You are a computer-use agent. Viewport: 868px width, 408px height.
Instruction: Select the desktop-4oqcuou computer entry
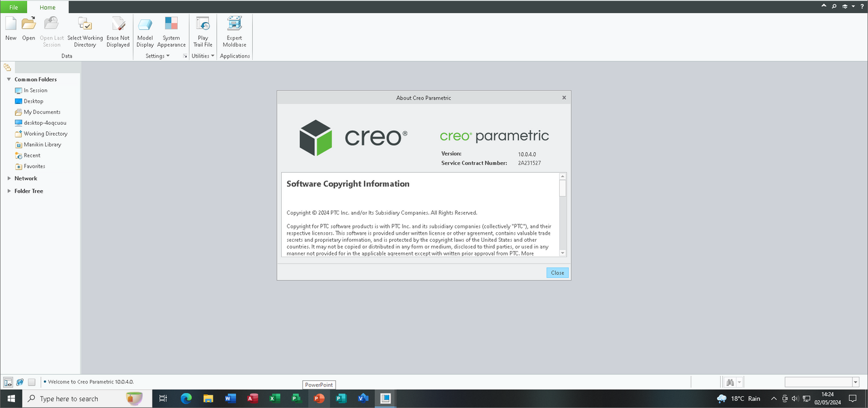[45, 122]
